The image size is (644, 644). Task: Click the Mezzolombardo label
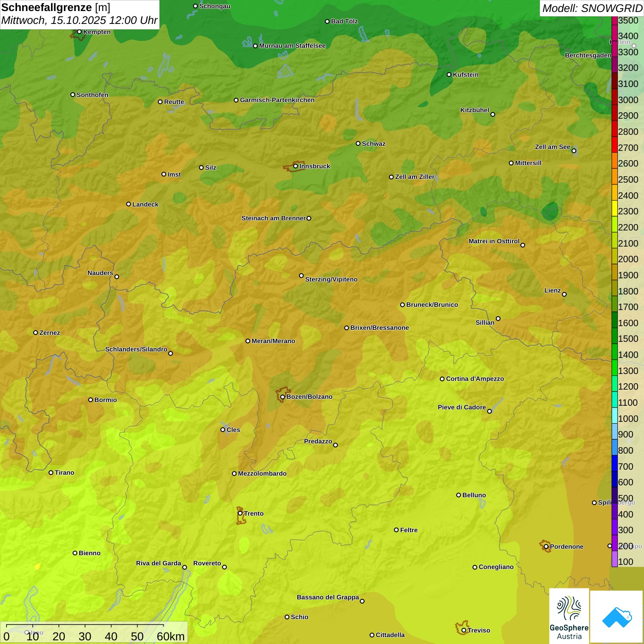(x=262, y=473)
